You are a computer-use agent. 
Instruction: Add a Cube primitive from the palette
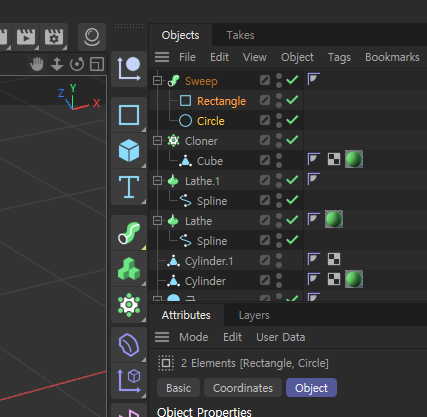click(129, 151)
